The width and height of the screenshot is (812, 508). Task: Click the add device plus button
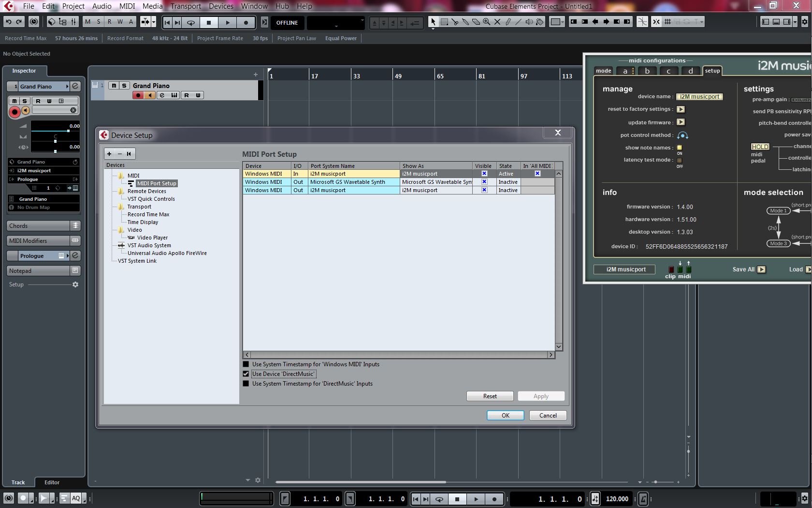tap(109, 154)
